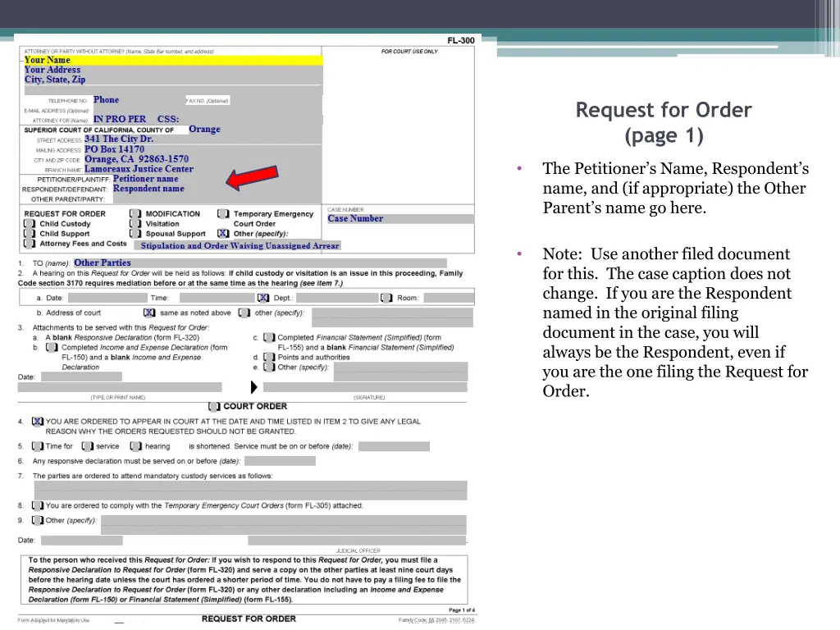Click street address 341 The City Dr.
Screen dimensions: 840x630
click(x=203, y=139)
